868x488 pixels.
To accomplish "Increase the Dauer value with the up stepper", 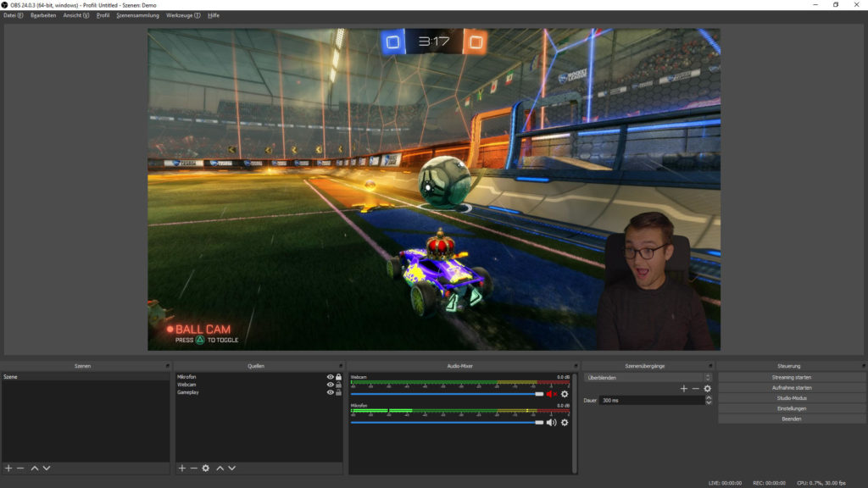I will click(x=709, y=398).
